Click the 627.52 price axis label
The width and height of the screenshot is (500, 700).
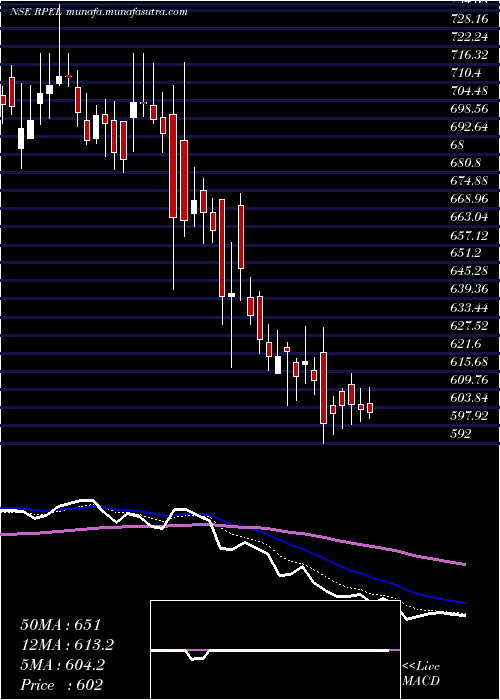point(469,325)
